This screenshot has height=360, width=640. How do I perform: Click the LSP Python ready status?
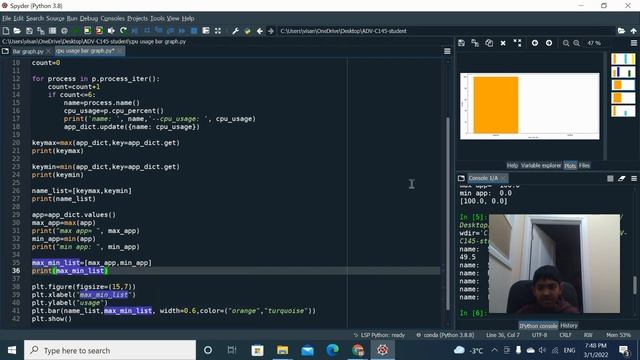tap(379, 335)
